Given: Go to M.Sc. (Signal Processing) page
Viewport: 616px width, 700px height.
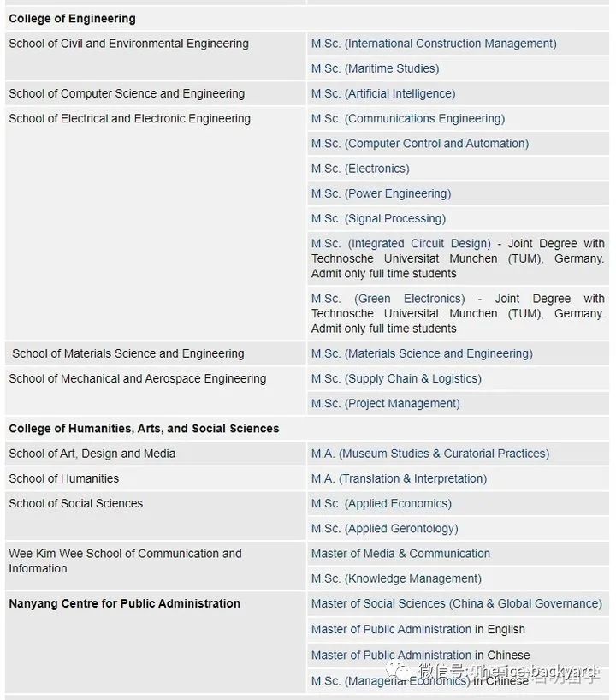Looking at the screenshot, I should pyautogui.click(x=378, y=218).
